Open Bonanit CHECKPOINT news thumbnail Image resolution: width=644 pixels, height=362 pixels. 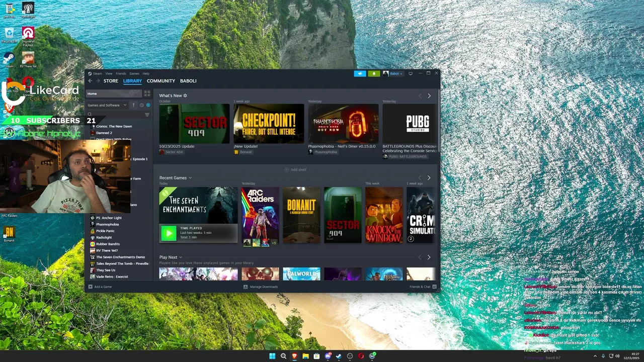pyautogui.click(x=269, y=124)
